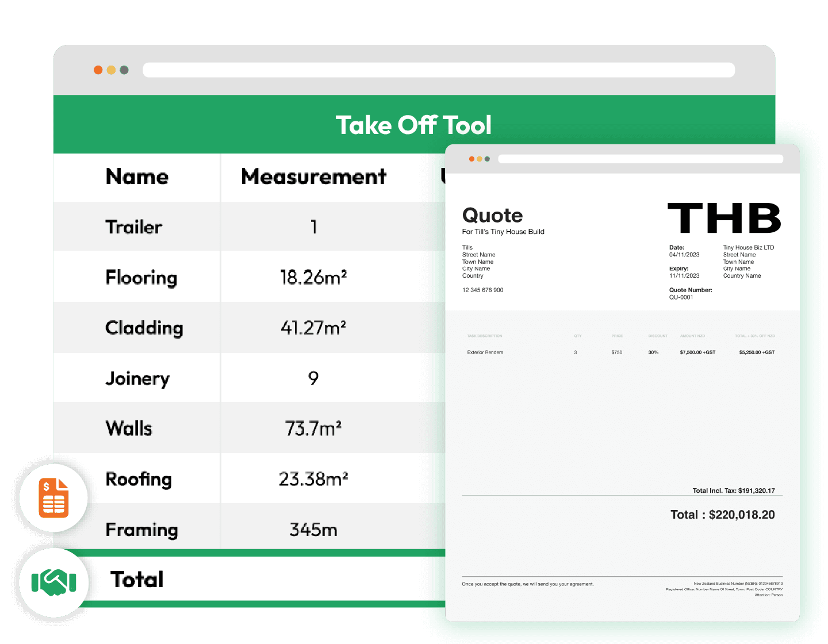Select the 'Roofing' row name

[139, 479]
